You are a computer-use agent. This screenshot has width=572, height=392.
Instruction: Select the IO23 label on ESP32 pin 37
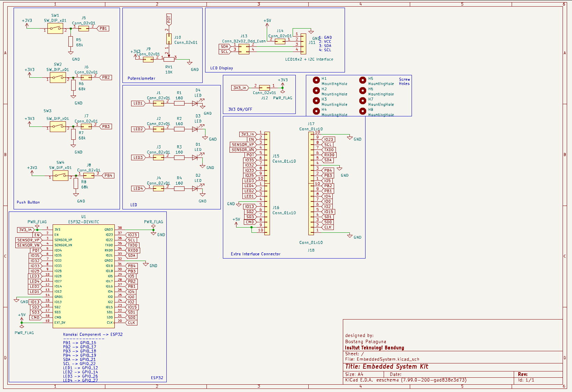[x=132, y=235]
